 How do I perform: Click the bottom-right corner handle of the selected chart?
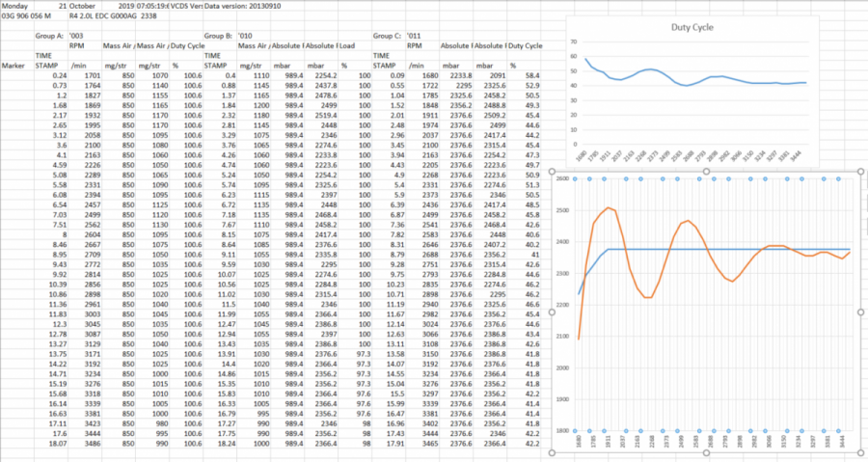click(x=860, y=452)
